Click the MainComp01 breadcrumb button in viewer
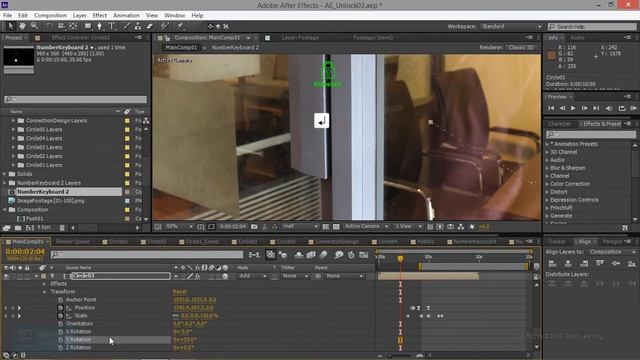Screen dimensions: 640x360 pos(181,47)
